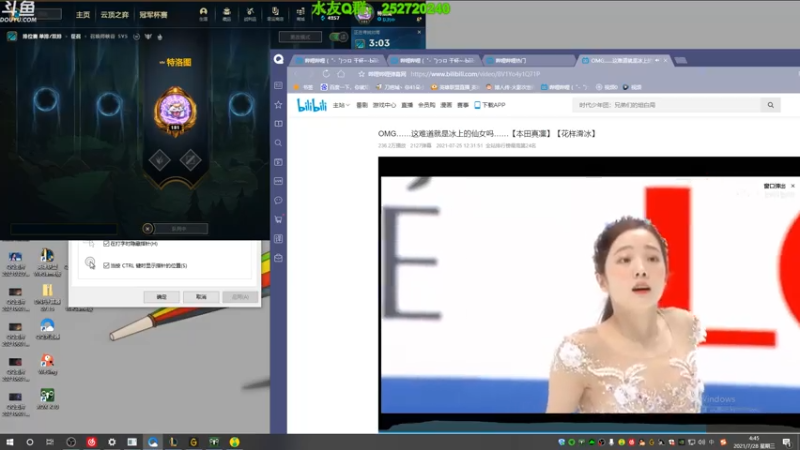This screenshot has height=450, width=800.
Task: Open the 英雄联盟直播 bookmark
Action: 455,87
